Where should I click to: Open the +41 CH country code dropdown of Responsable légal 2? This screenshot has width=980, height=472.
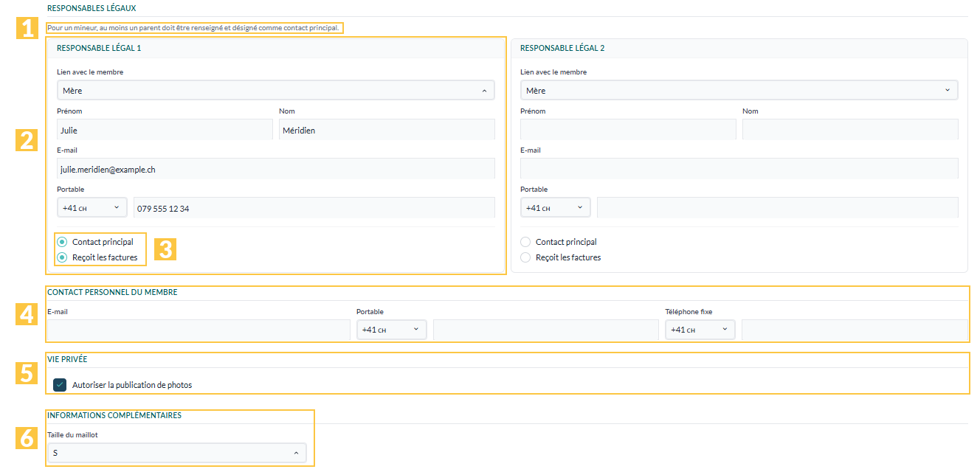556,208
